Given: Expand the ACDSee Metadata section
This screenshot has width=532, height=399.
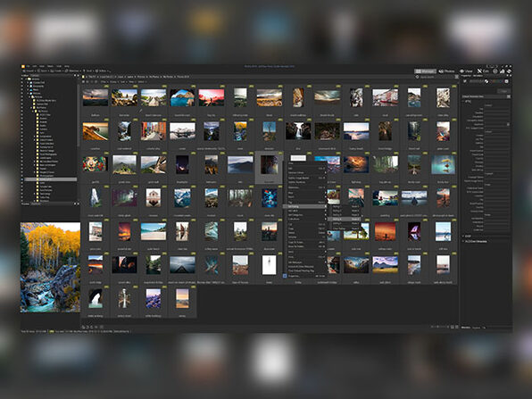Looking at the screenshot, I should (464, 241).
